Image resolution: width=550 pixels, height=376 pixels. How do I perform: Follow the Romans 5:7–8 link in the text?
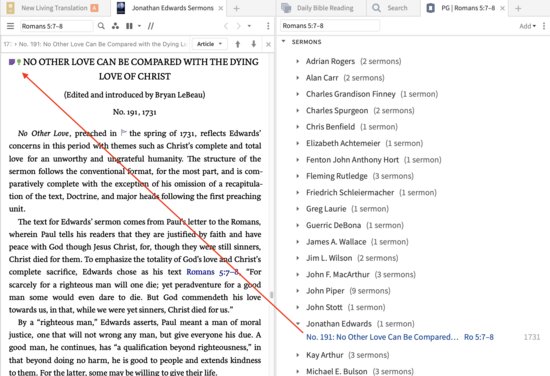point(213,272)
